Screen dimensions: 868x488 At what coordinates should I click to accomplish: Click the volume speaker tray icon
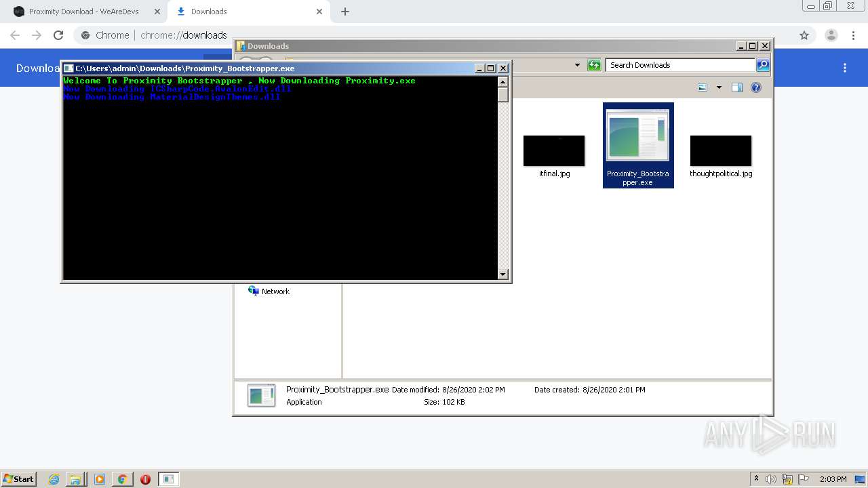pyautogui.click(x=771, y=479)
